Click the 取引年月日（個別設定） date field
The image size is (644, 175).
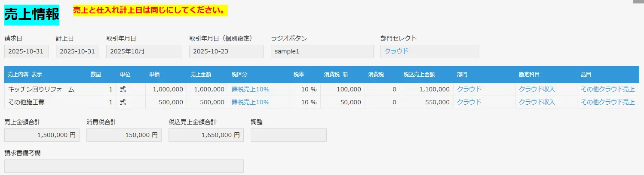pos(226,51)
